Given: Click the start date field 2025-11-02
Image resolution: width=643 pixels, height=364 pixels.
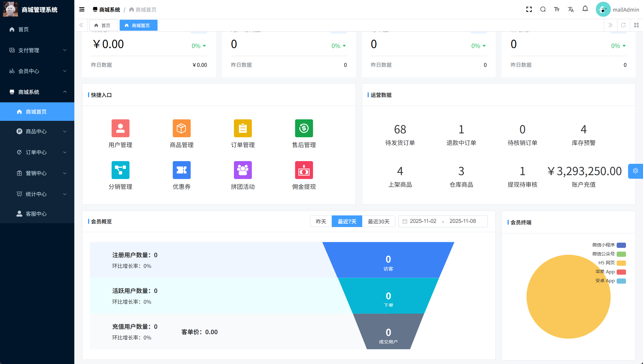Looking at the screenshot, I should click(423, 221).
